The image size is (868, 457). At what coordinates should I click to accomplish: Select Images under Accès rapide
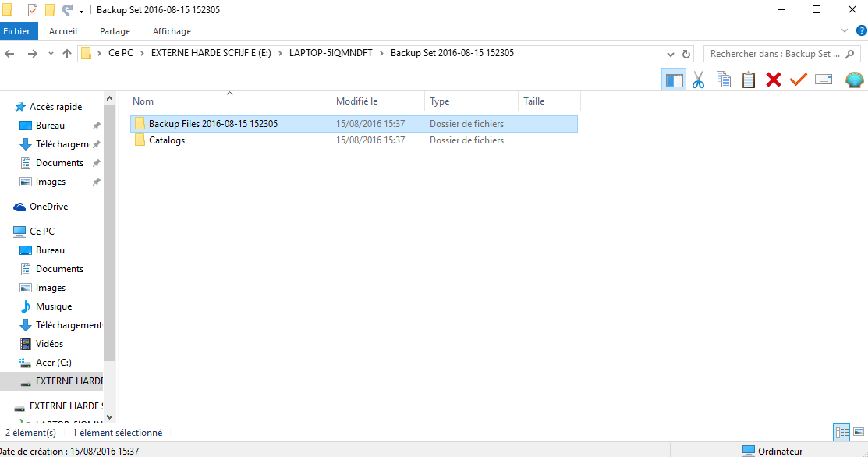[x=51, y=182]
